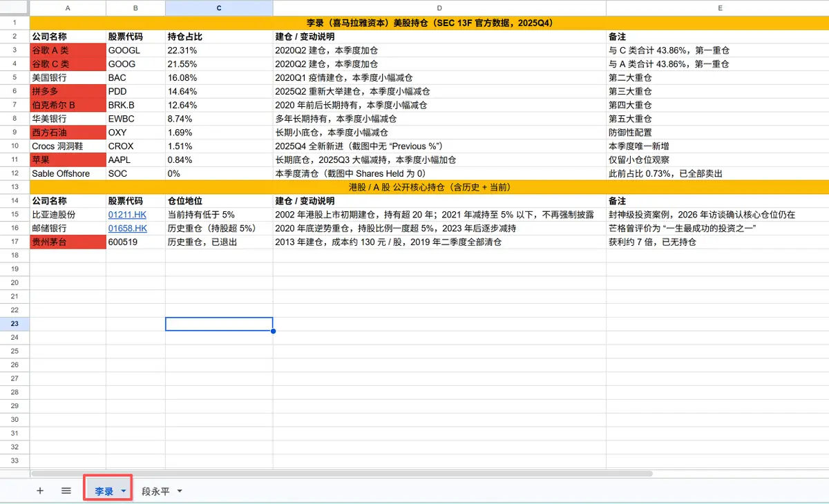Click cell 历史重仓，已退出
Screen dimensions: 829x504
(x=219, y=242)
